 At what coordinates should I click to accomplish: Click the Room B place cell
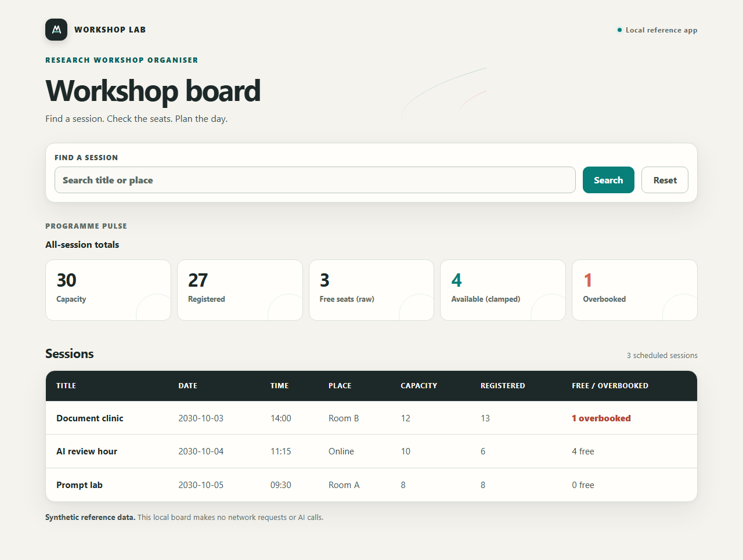(344, 418)
